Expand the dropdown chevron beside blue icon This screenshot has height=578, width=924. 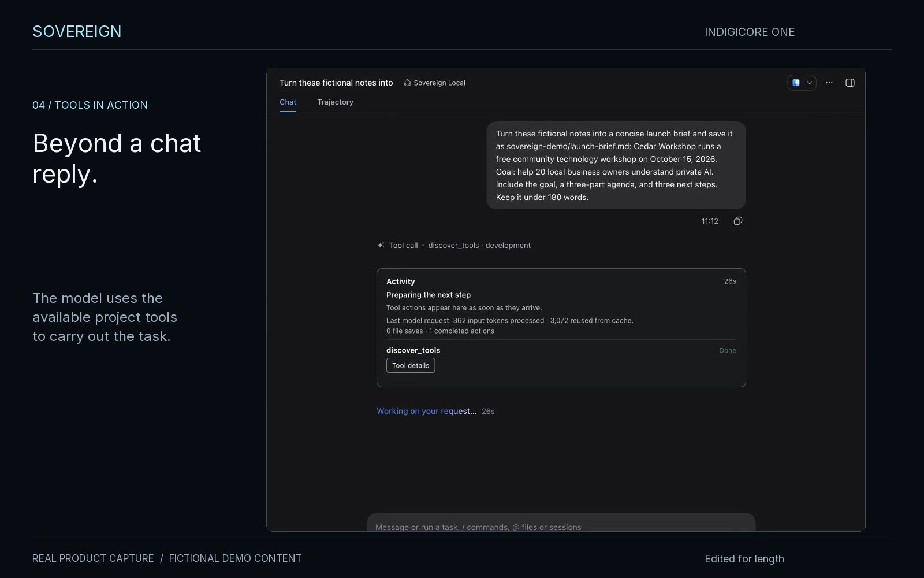[x=810, y=83]
